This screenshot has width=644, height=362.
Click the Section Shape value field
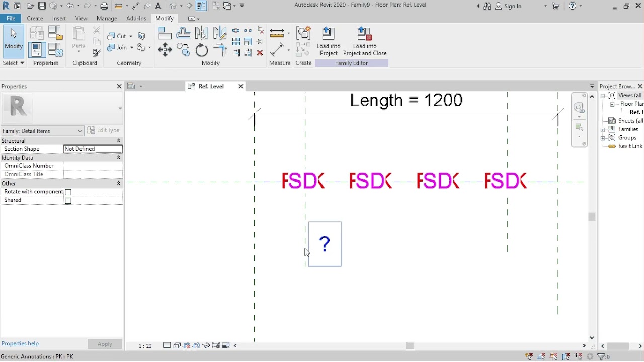click(93, 149)
